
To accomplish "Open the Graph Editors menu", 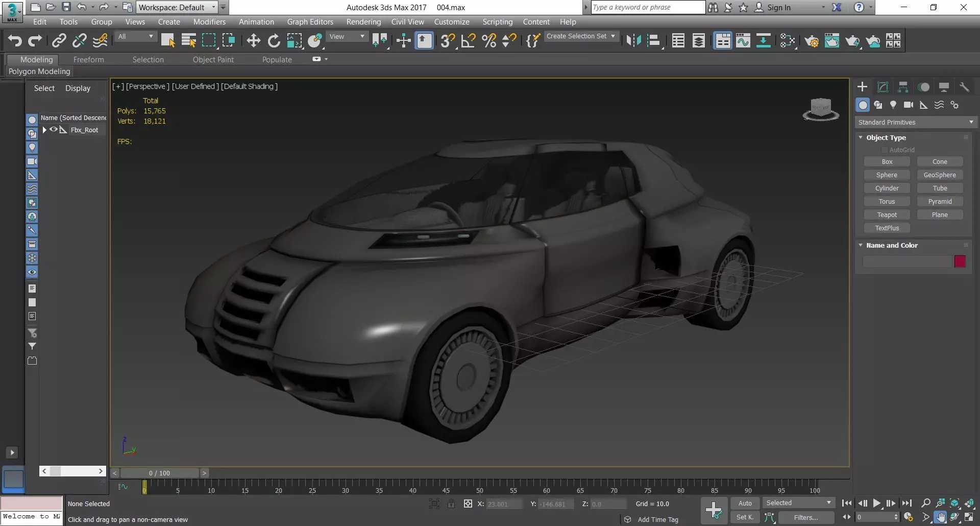I will click(310, 22).
